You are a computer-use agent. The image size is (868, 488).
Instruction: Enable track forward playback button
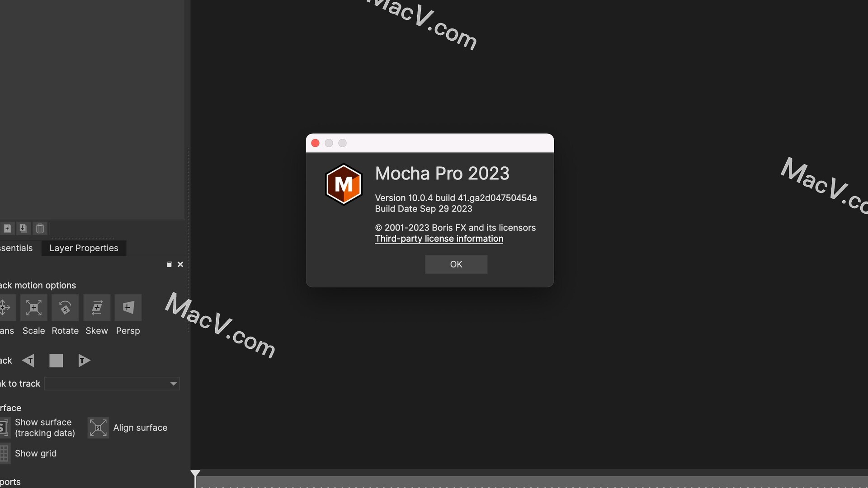pyautogui.click(x=84, y=360)
